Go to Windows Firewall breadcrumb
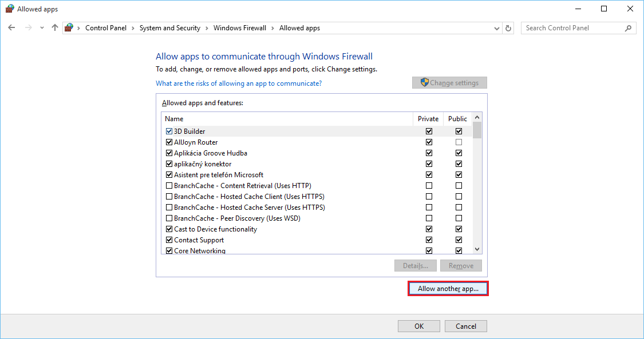The image size is (644, 339). click(239, 28)
